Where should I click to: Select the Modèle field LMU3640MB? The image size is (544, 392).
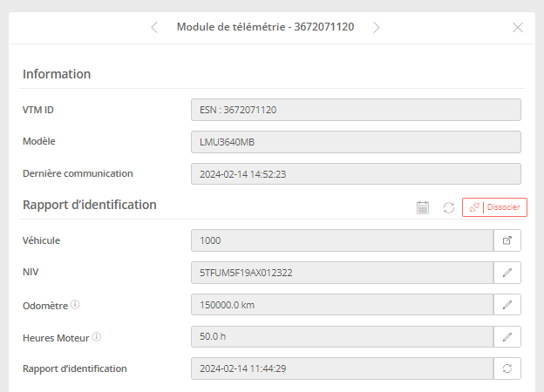pos(356,142)
